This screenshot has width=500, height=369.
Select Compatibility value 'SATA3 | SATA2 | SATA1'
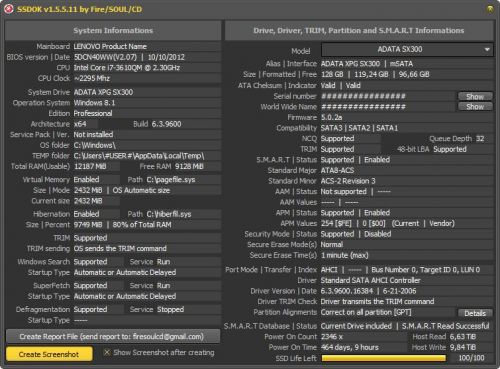coord(359,128)
